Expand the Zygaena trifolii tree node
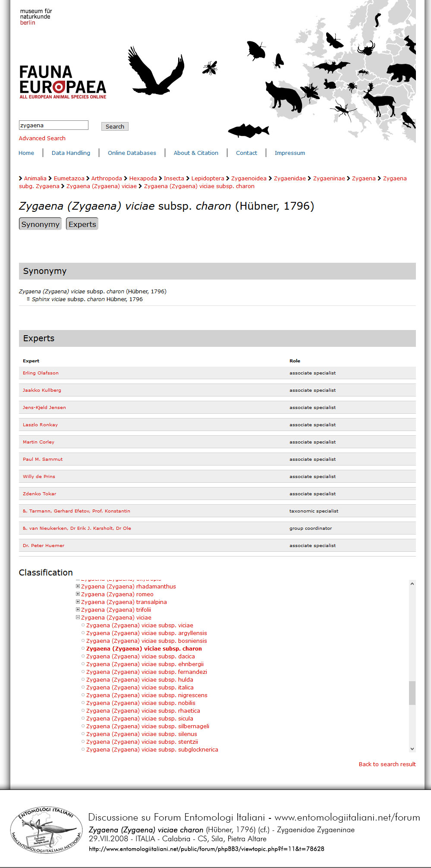 78,610
